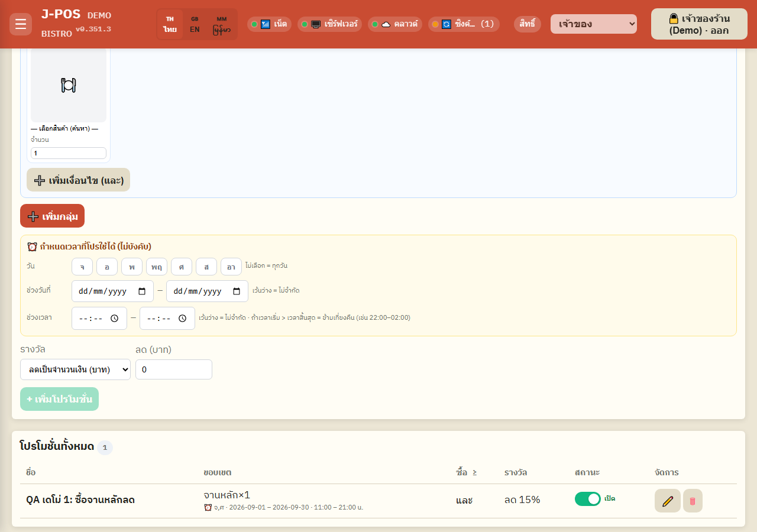This screenshot has height=532, width=757.
Task: Open clock picker on start time field
Action: (x=115, y=318)
